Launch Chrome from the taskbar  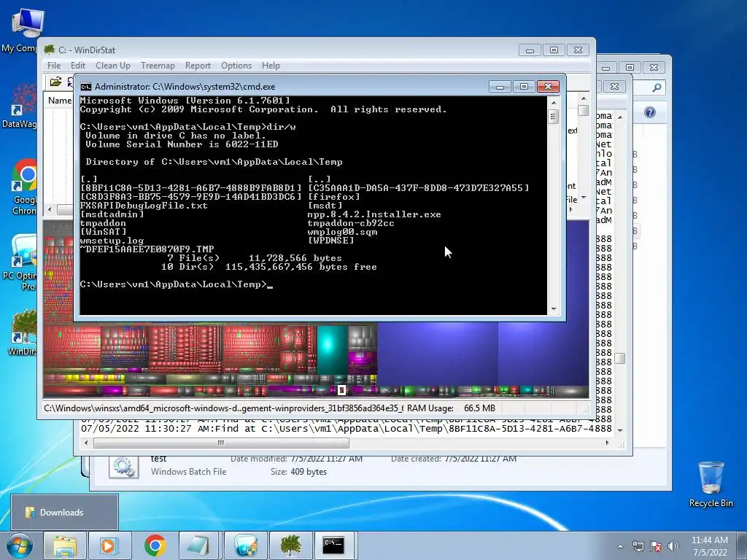click(x=155, y=545)
